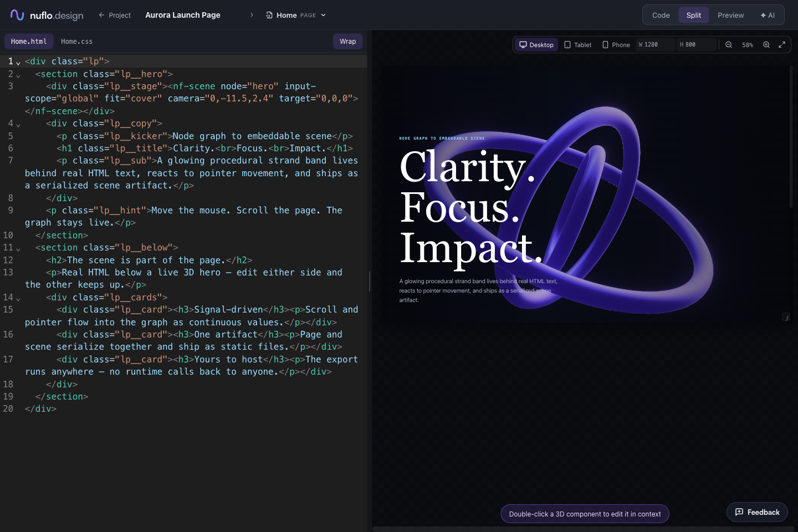Select Desktop viewport

tap(536, 45)
